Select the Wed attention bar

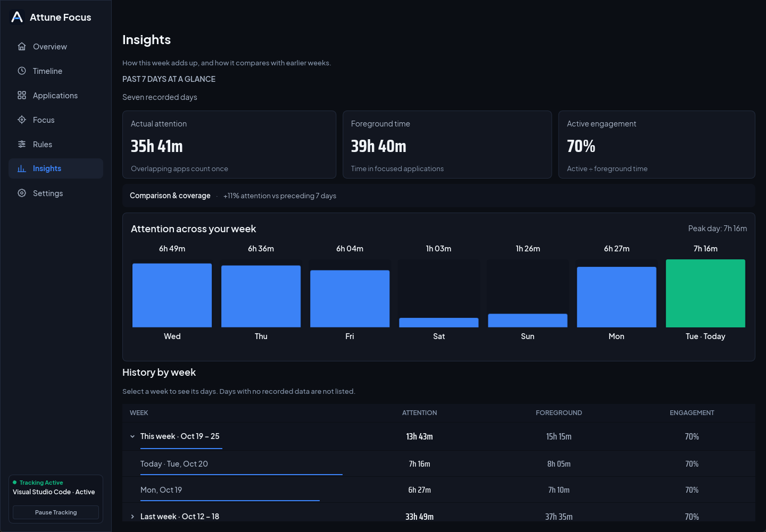[x=172, y=295]
